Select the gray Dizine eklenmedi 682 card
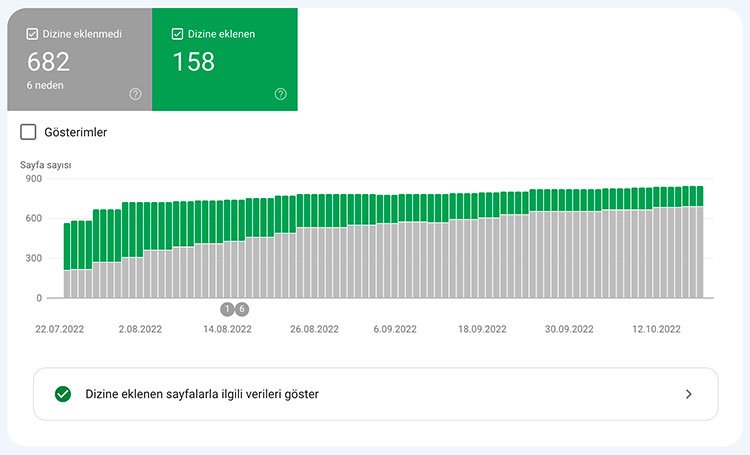750x455 pixels. point(80,60)
